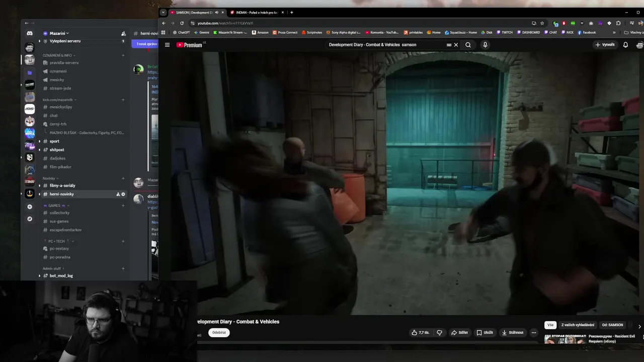
Task: Download the video with Stáhnout
Action: pos(513,332)
